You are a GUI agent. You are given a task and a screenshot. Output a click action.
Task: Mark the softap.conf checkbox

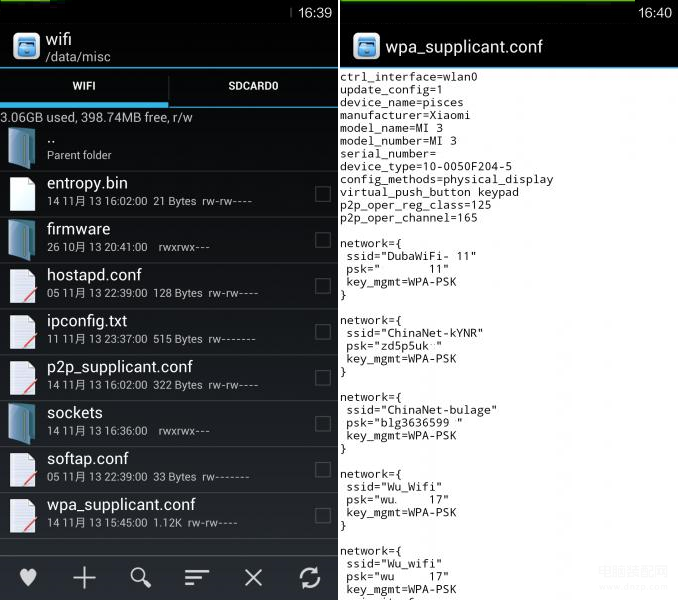point(323,469)
